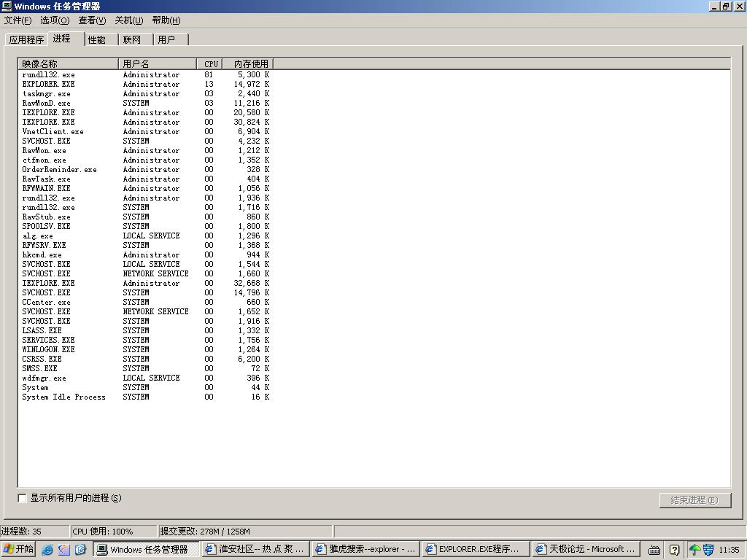Open the Start button on the taskbar

click(x=18, y=549)
